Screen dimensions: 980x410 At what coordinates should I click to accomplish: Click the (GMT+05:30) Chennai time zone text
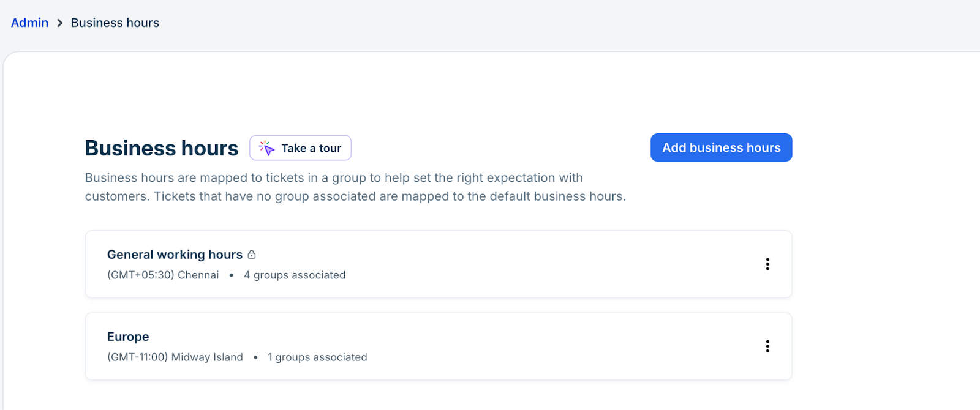click(163, 275)
